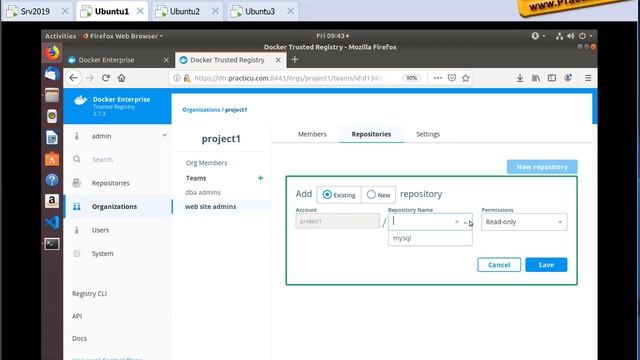
Task: Switch to the Members tab
Action: click(x=312, y=134)
